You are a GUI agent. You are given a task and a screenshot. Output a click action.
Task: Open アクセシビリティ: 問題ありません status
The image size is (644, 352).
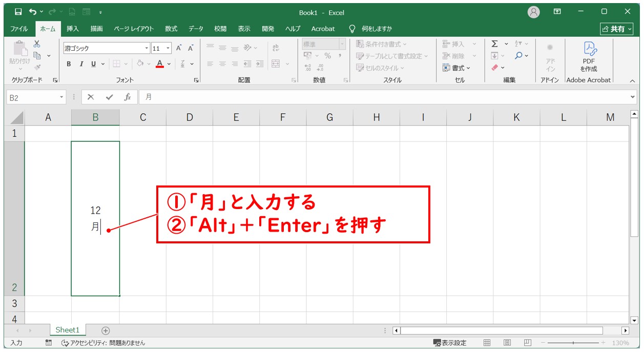(x=103, y=343)
